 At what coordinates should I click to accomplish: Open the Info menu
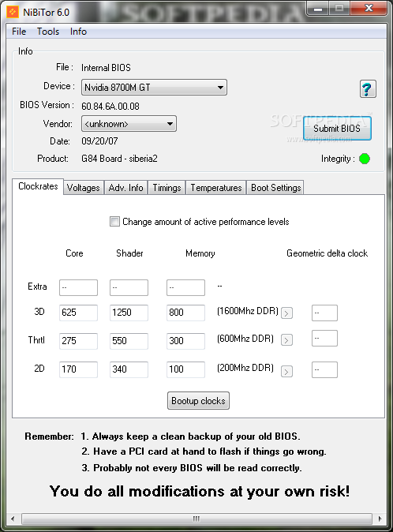pyautogui.click(x=78, y=32)
